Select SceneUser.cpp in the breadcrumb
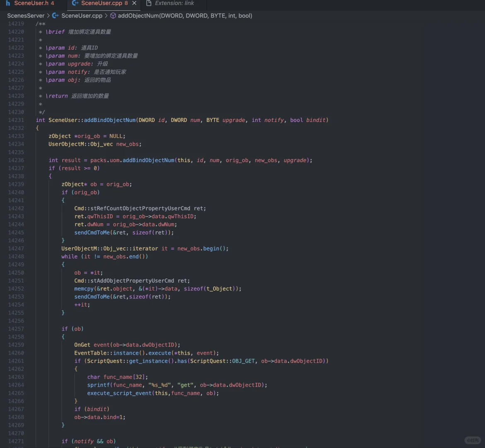Image resolution: width=485 pixels, height=448 pixels. 82,15
